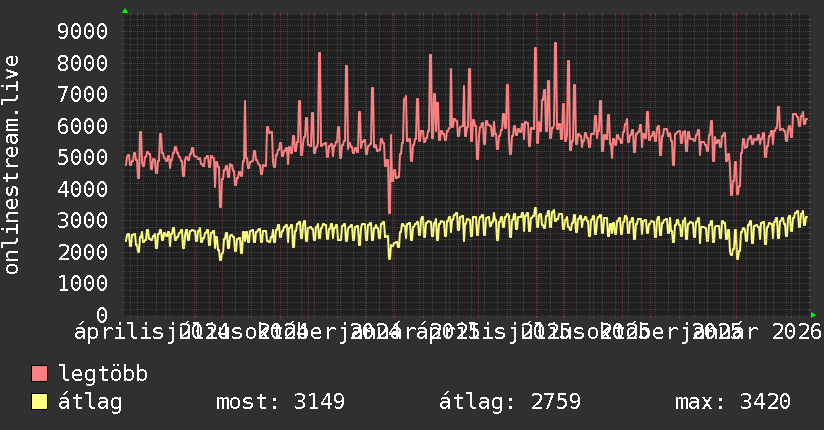Click the vertical onlinestream.live axis title
824x430 pixels.
11,165
